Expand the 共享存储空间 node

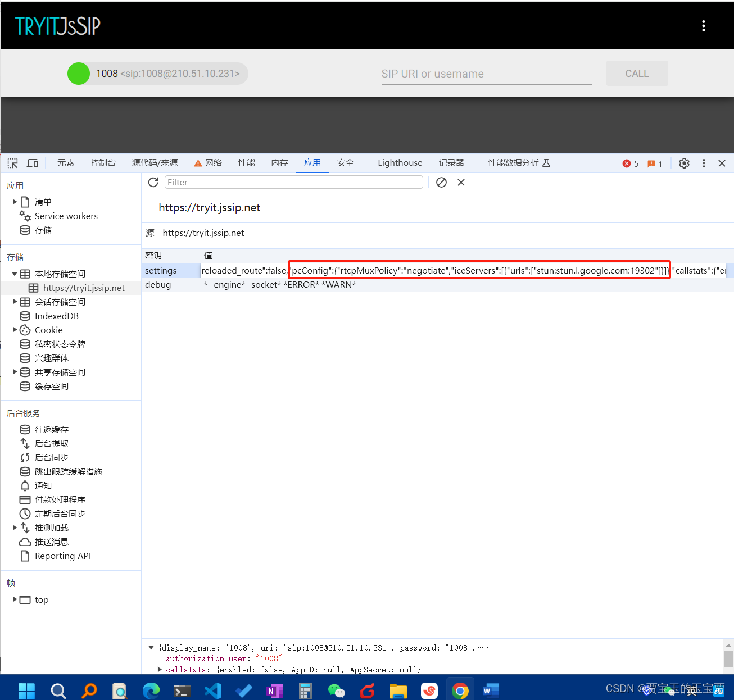click(15, 372)
